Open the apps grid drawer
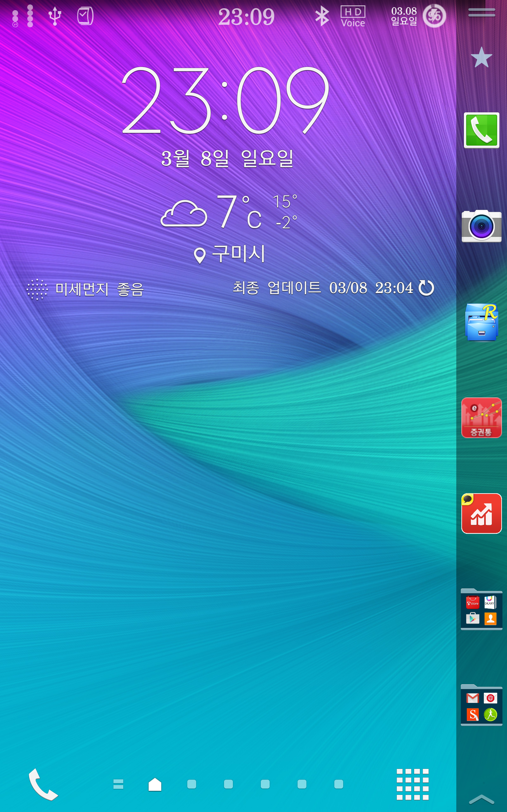This screenshot has height=812, width=507. 412,784
